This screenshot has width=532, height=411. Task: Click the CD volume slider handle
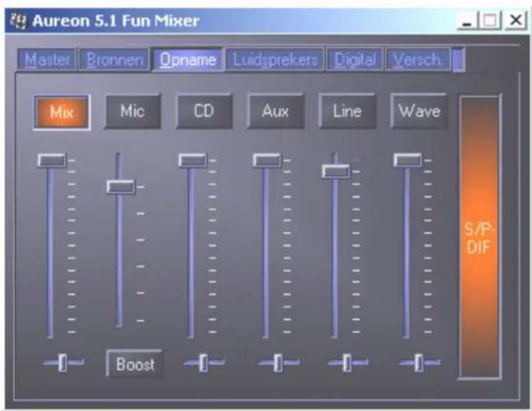pyautogui.click(x=192, y=160)
